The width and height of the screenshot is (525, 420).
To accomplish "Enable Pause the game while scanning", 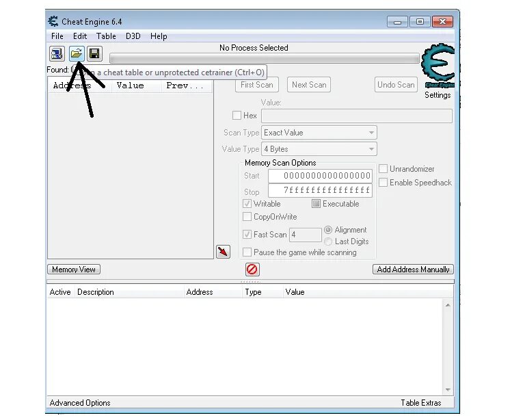I will tap(247, 252).
